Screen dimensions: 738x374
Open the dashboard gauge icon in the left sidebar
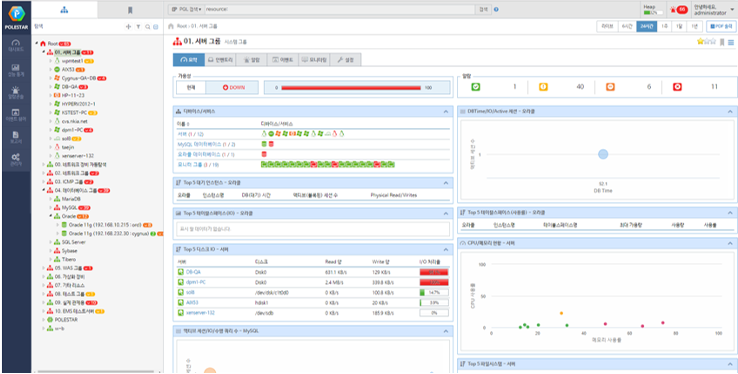tap(16, 45)
